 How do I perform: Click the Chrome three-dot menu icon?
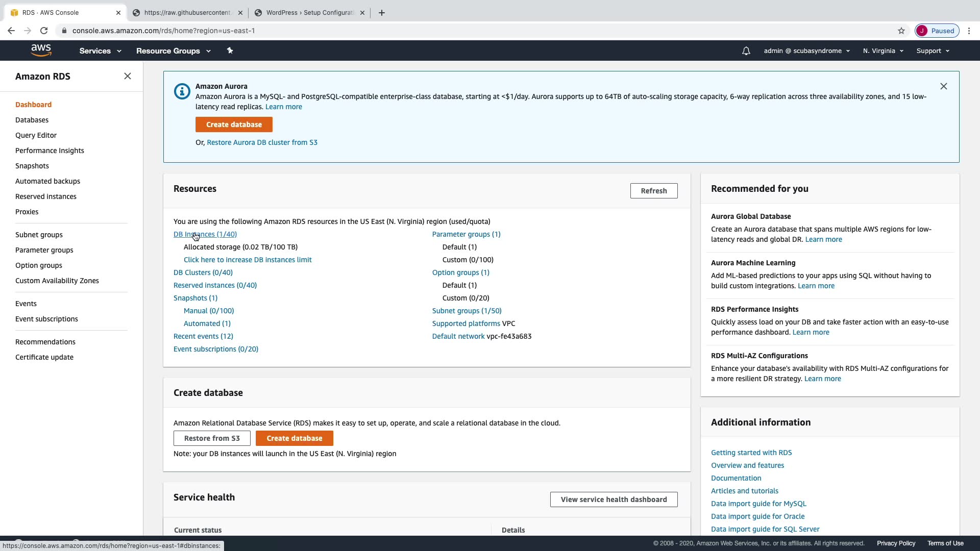[969, 31]
